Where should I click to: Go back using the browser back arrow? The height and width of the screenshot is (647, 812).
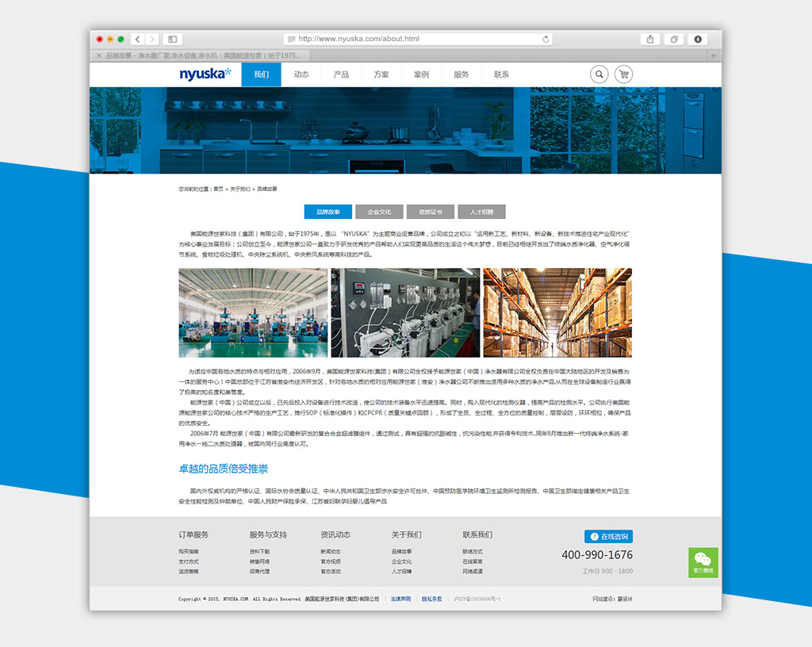(x=137, y=39)
